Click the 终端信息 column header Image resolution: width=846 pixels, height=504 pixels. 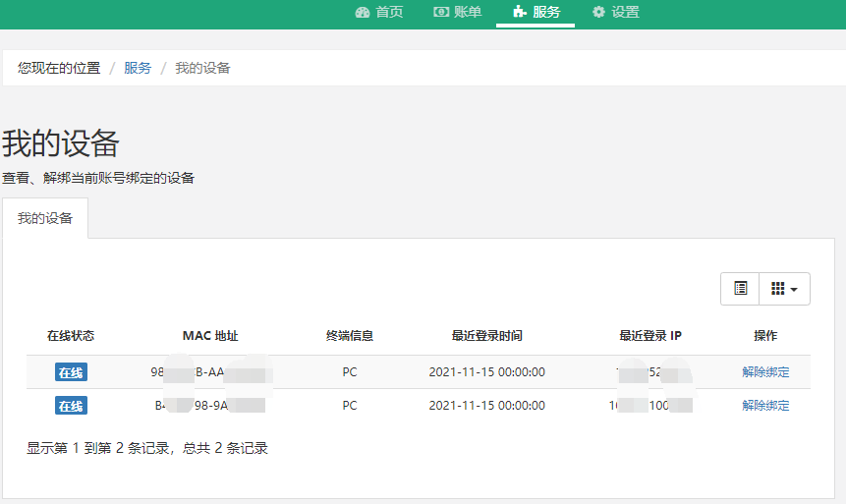(x=350, y=336)
